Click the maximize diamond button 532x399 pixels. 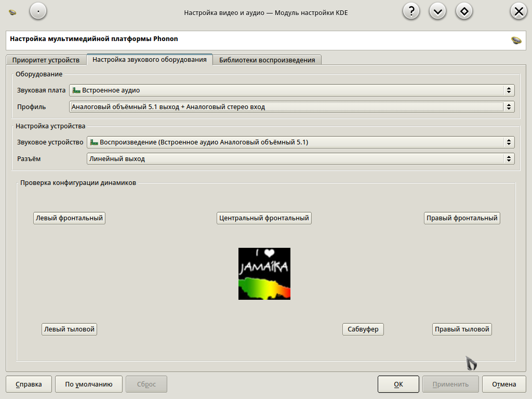click(x=464, y=11)
